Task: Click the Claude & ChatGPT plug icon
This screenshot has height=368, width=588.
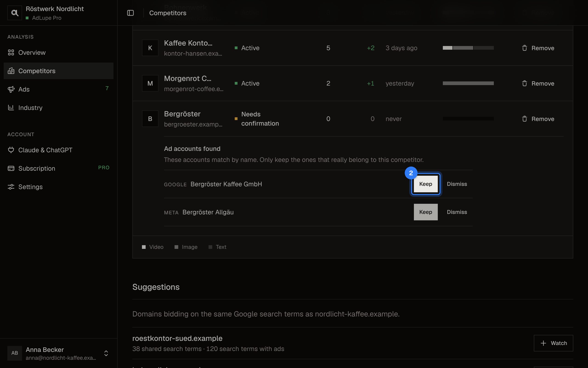Action: click(11, 150)
